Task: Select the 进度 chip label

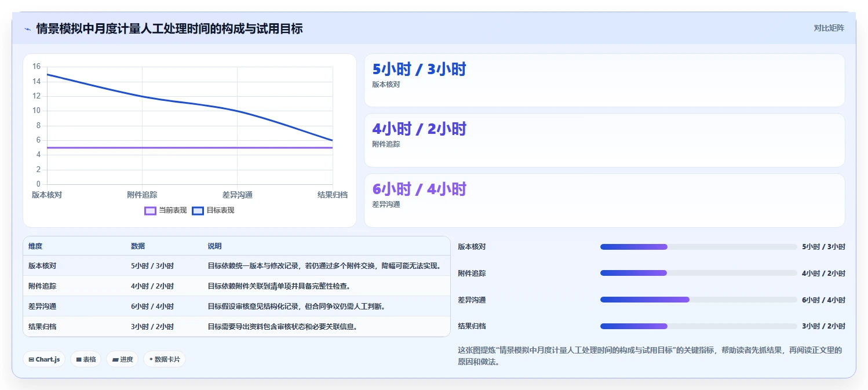Action: tap(126, 359)
